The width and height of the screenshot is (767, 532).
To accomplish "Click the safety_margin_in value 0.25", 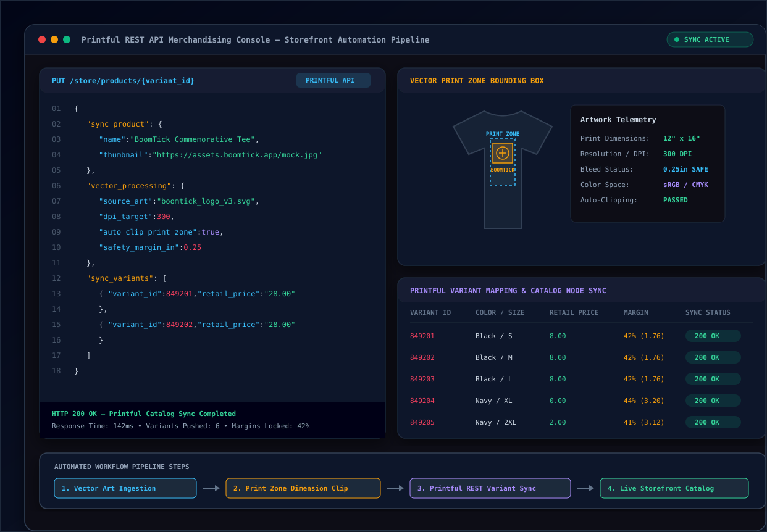I will pos(192,247).
